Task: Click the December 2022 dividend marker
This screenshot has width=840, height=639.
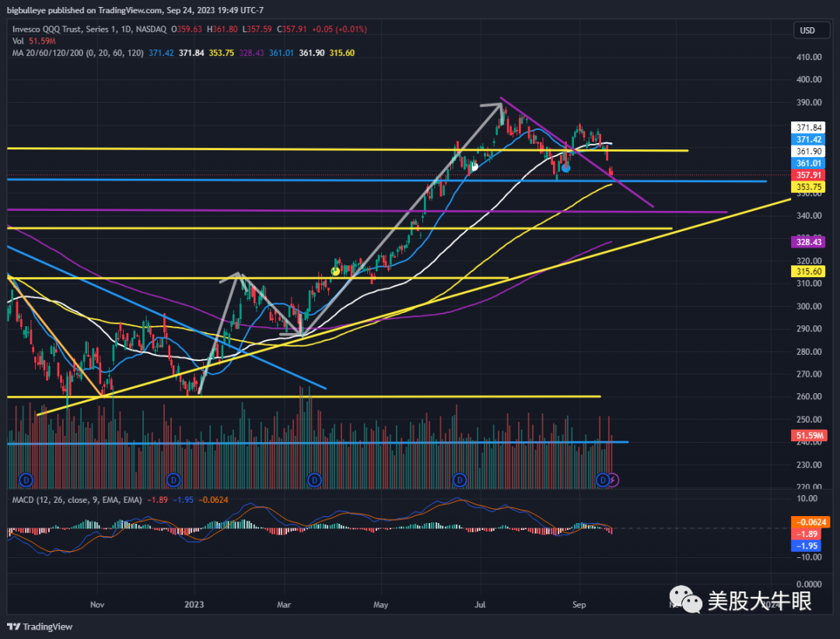Action: click(173, 479)
